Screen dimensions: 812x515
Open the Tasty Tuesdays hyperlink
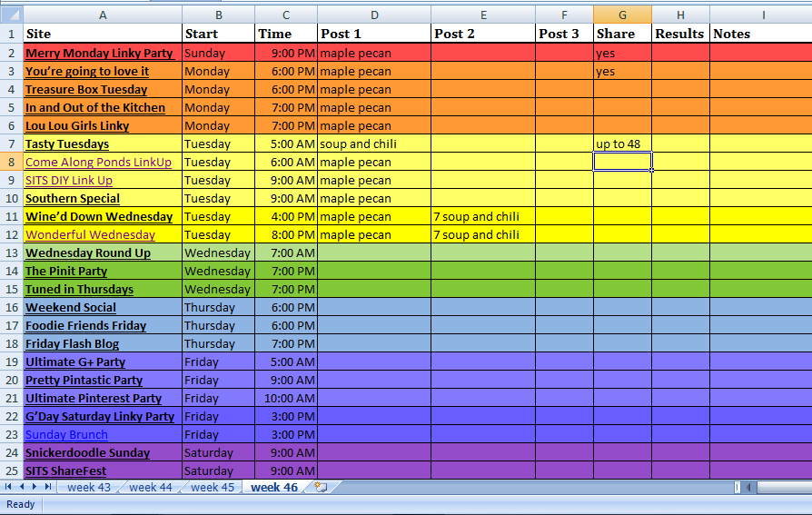(x=67, y=144)
